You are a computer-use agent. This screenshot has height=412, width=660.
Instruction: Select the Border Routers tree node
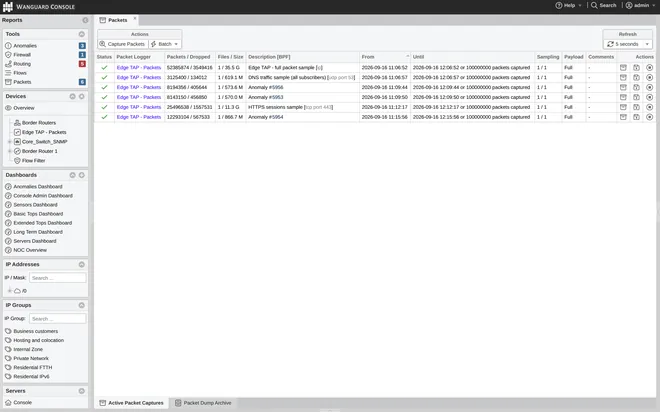click(39, 123)
